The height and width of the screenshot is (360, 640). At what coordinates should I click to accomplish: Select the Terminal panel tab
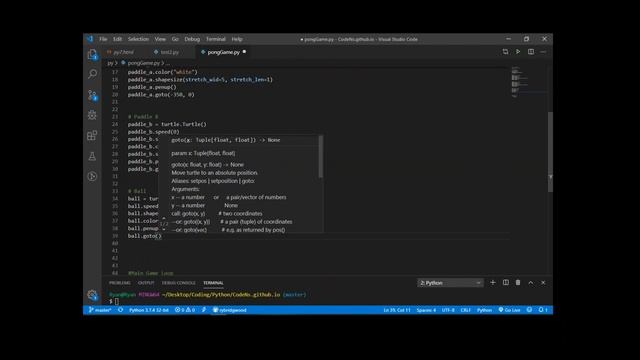pos(213,283)
